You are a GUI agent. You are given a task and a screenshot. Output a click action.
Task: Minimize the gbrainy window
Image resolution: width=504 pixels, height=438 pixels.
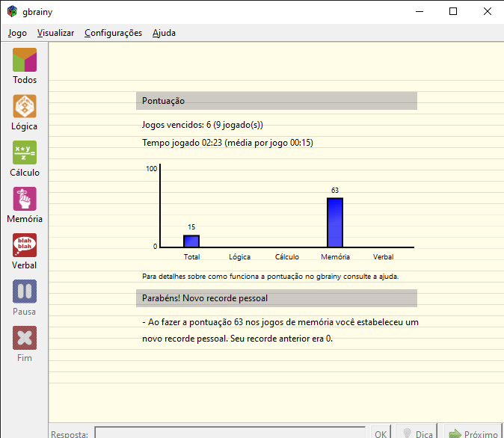[419, 11]
